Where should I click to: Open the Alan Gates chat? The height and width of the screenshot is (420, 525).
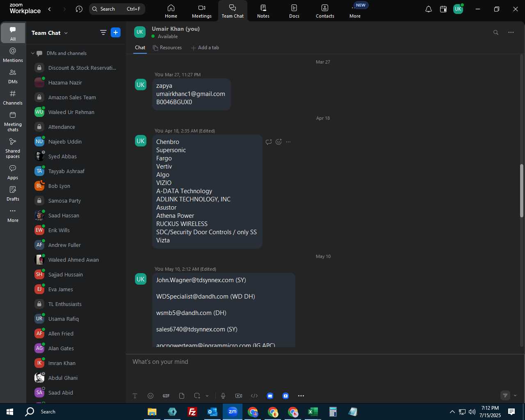(76, 348)
